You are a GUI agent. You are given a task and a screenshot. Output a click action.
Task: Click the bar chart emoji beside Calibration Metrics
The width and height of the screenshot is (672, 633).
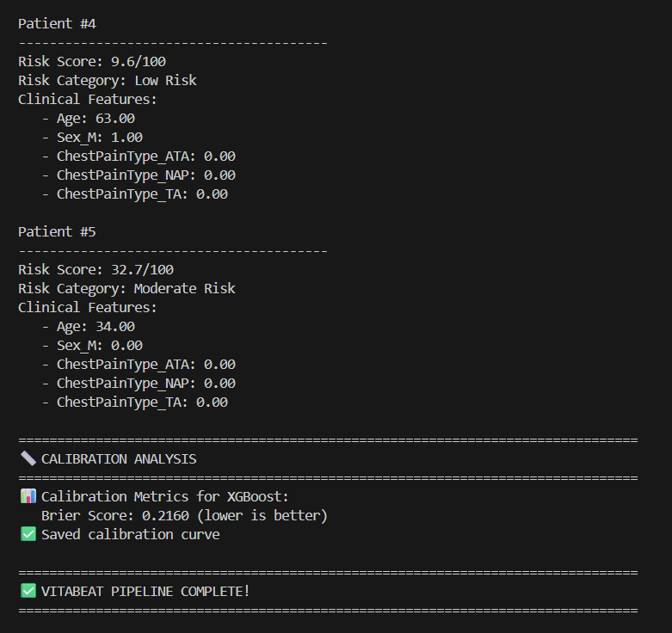(x=28, y=497)
